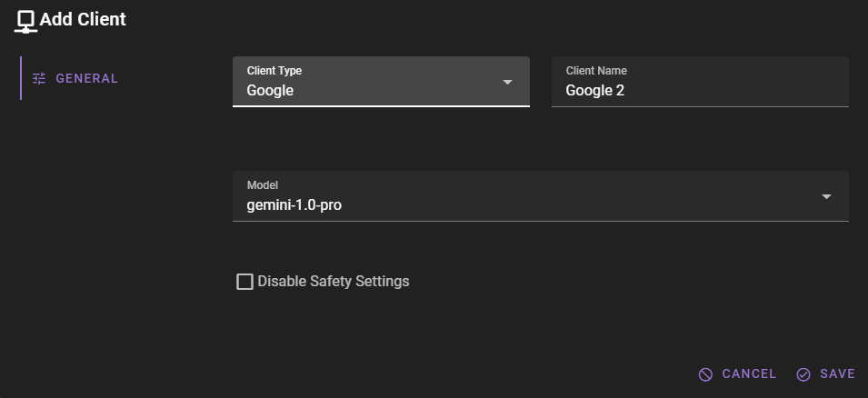Tick the Disable Safety Settings checkbox
Image resolution: width=868 pixels, height=398 pixels.
click(244, 282)
